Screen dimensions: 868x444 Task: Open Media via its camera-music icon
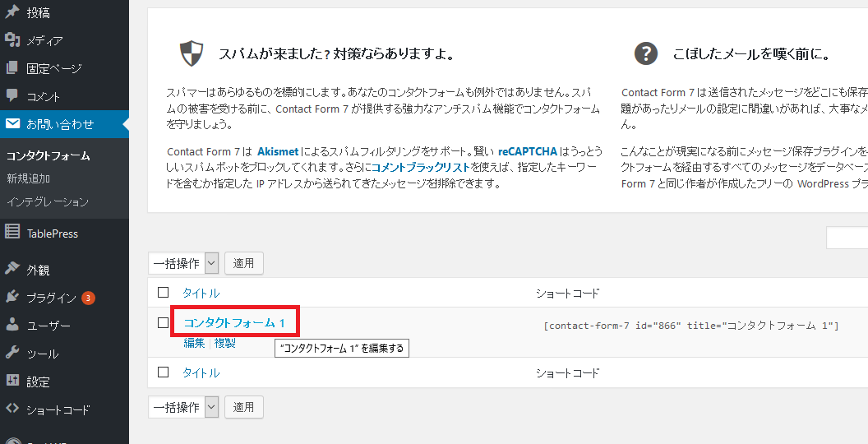(x=12, y=40)
